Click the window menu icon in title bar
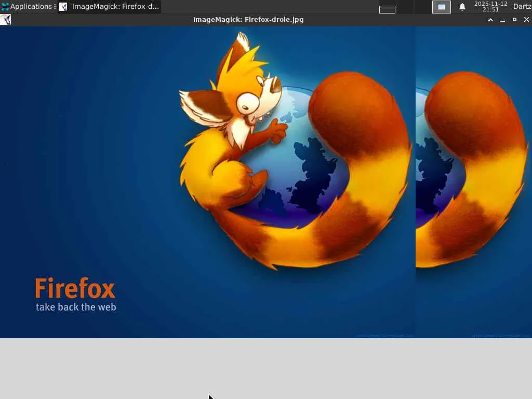532x399 pixels. (x=6, y=20)
